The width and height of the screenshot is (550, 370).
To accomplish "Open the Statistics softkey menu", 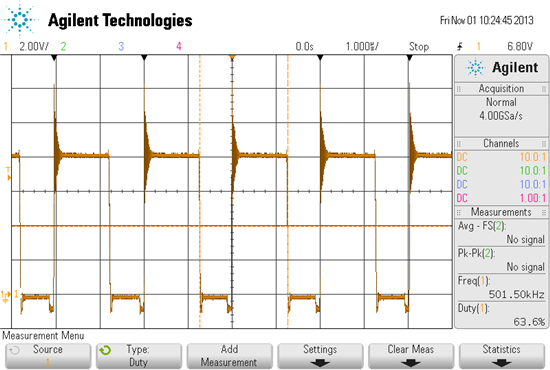I will pyautogui.click(x=502, y=356).
